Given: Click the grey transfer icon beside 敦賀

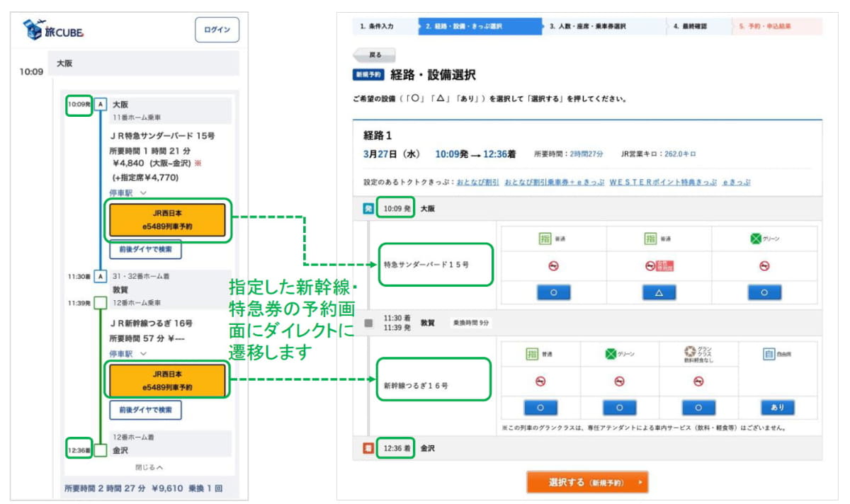Looking at the screenshot, I should pyautogui.click(x=368, y=323).
